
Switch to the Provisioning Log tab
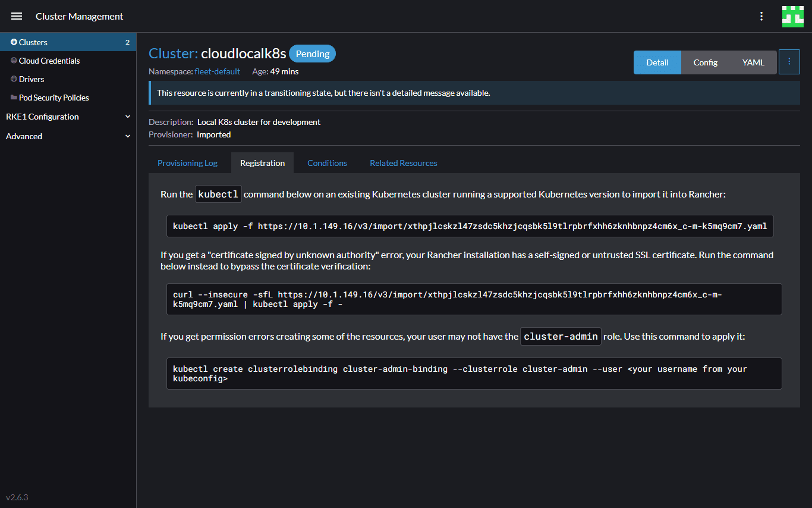(187, 162)
